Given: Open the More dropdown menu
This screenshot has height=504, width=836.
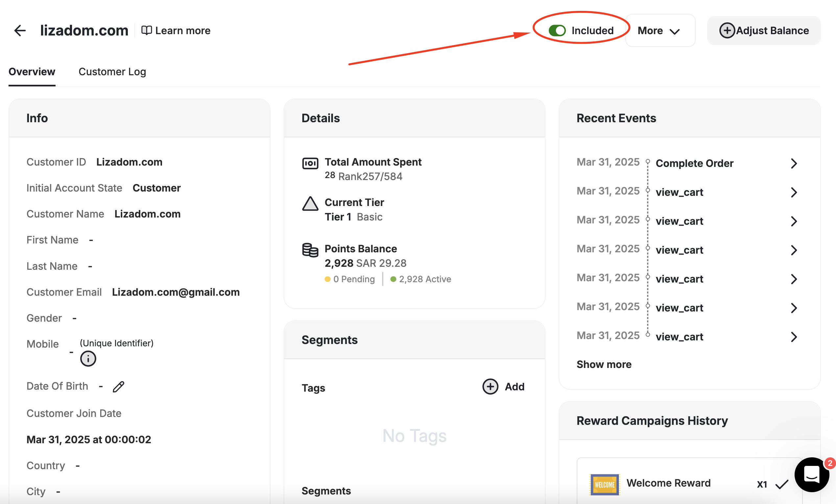Looking at the screenshot, I should coord(660,31).
